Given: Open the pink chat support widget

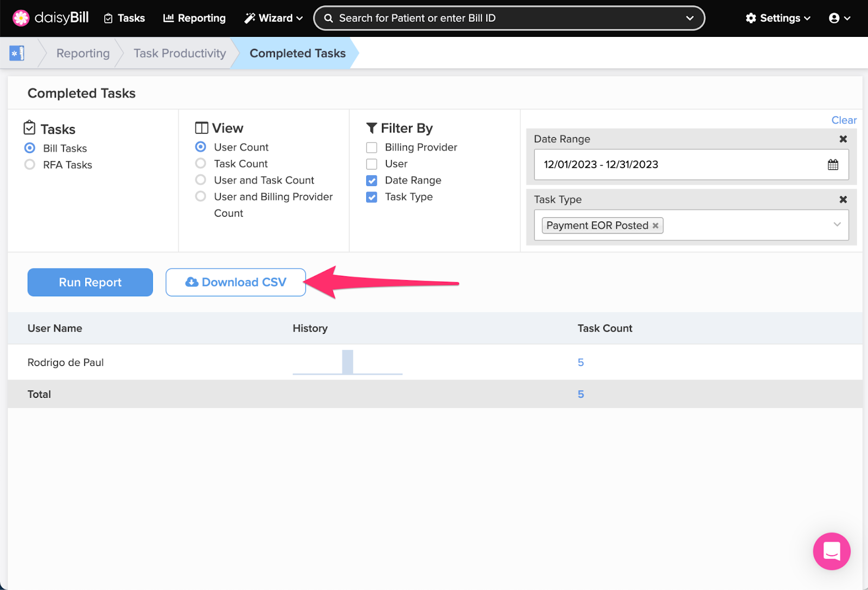Looking at the screenshot, I should pyautogui.click(x=831, y=551).
